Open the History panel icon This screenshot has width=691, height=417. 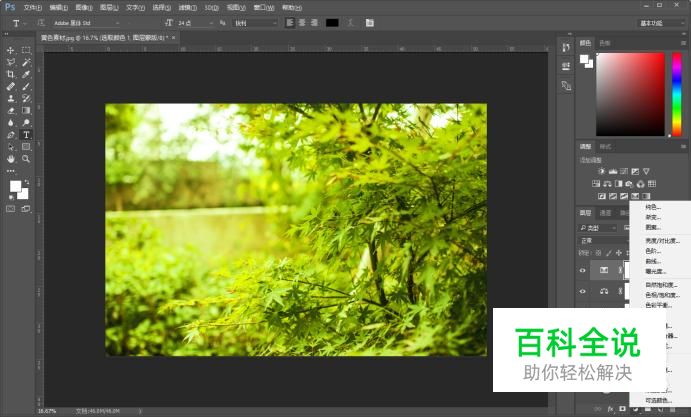pos(566,47)
